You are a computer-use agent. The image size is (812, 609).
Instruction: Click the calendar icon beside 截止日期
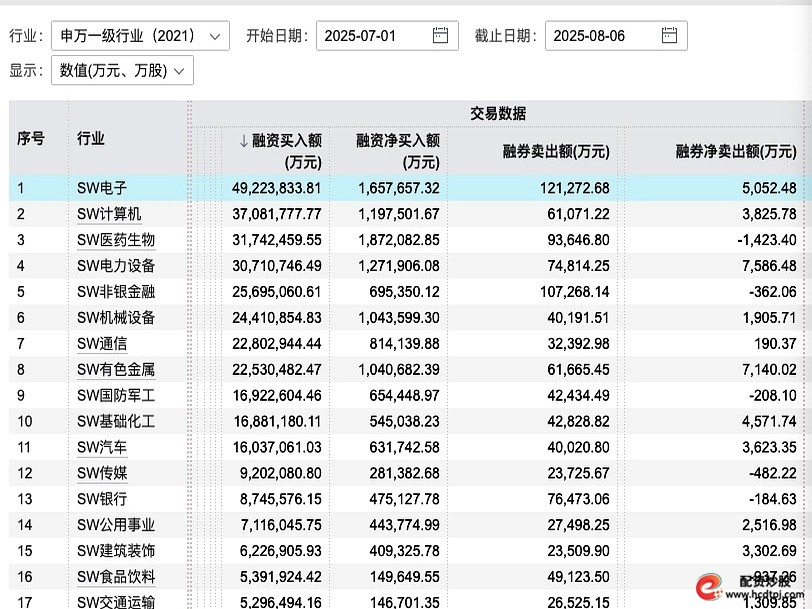point(670,34)
